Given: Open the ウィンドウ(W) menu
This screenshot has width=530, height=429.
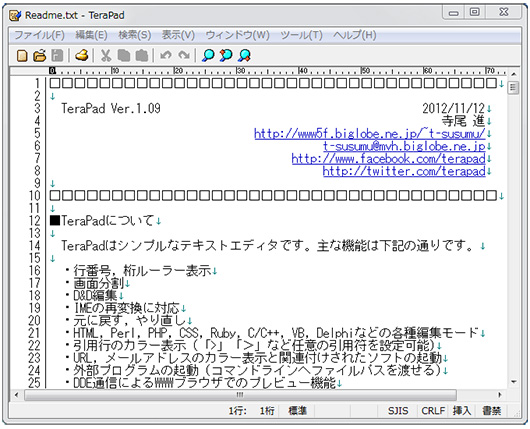Looking at the screenshot, I should pos(238,35).
